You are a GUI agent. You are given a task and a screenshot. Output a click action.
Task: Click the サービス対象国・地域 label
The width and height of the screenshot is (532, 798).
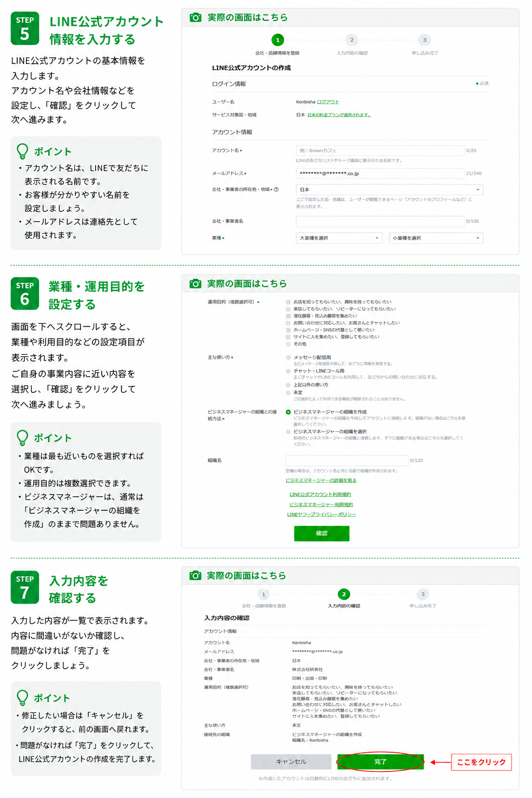(234, 115)
